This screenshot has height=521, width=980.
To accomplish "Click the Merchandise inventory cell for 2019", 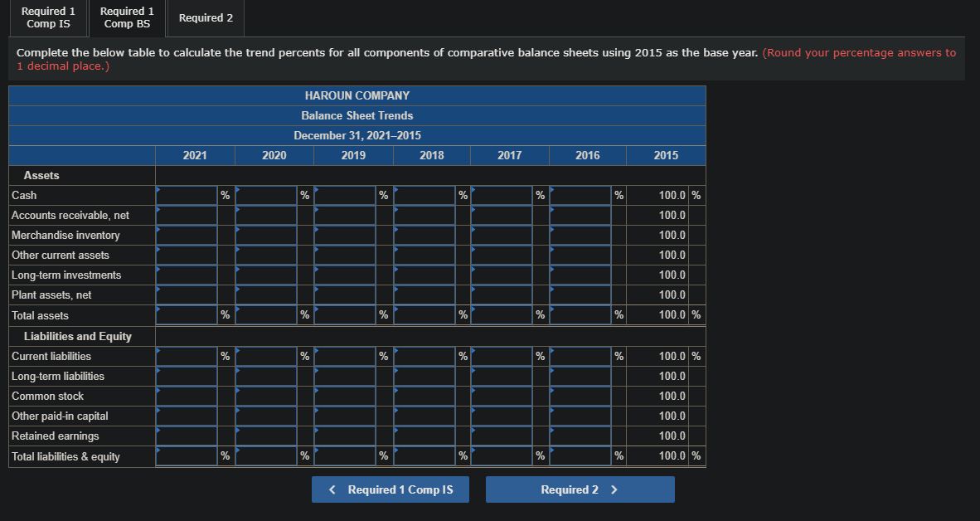I will coord(344,235).
